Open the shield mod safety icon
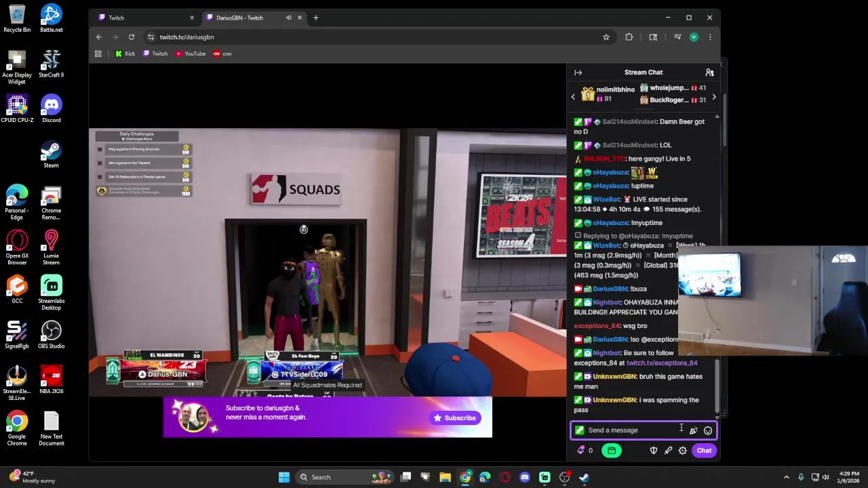868x488 pixels. click(653, 451)
